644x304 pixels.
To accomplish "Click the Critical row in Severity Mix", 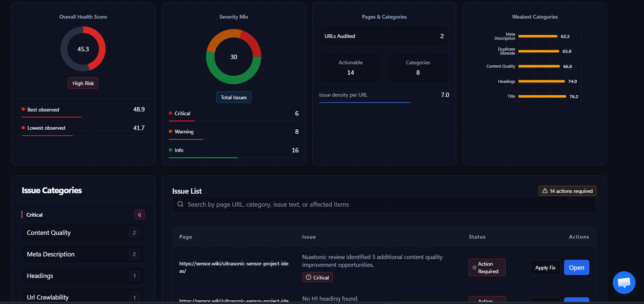I will click(x=234, y=113).
